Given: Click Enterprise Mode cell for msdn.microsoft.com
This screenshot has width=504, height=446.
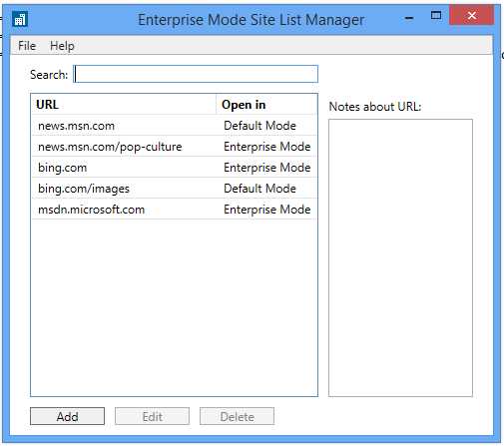Looking at the screenshot, I should click(x=267, y=210).
